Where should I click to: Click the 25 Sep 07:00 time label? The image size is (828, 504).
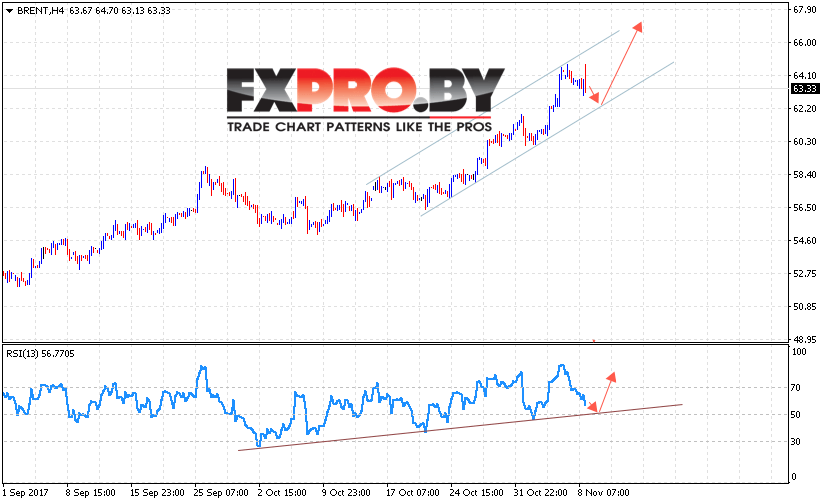[221, 493]
